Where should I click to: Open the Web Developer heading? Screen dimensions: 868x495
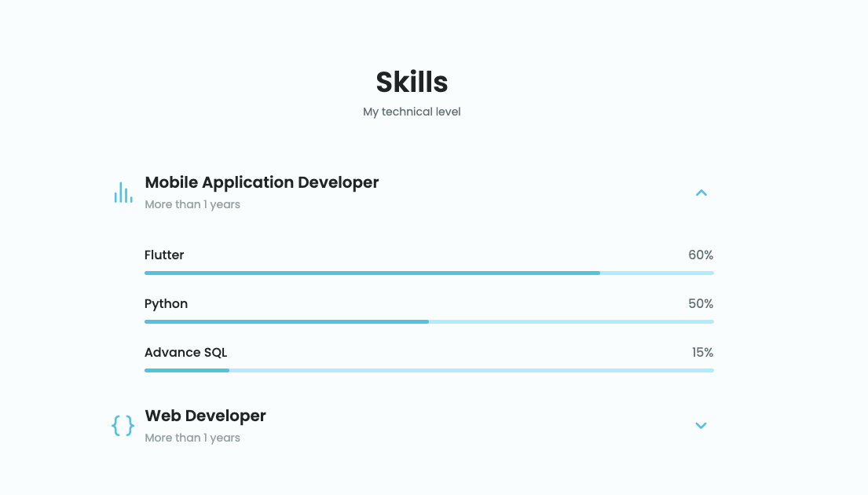point(205,416)
